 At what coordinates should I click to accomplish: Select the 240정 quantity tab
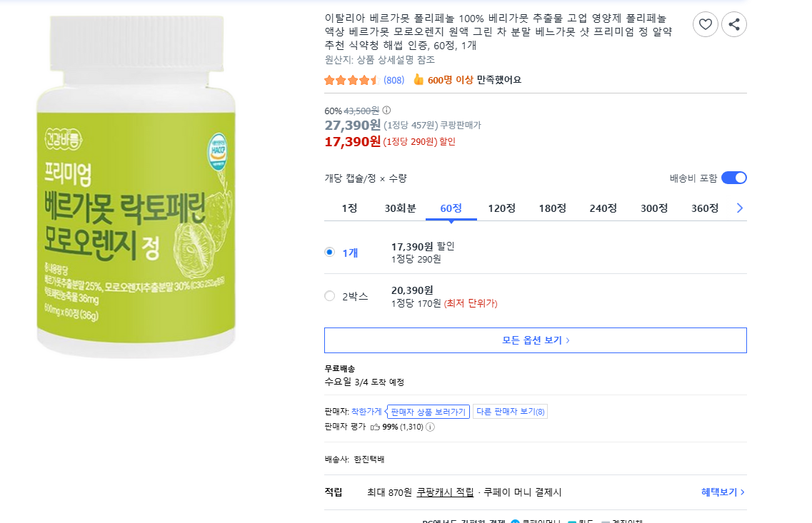[x=603, y=208]
